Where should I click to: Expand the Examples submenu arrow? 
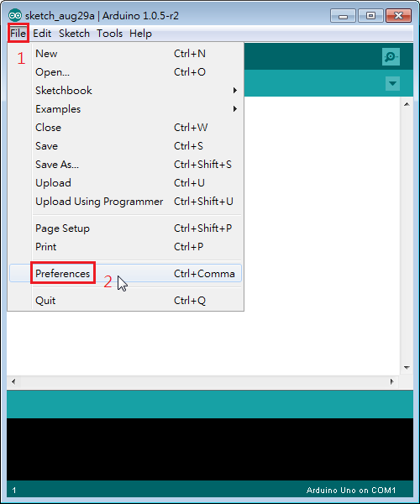coord(235,109)
